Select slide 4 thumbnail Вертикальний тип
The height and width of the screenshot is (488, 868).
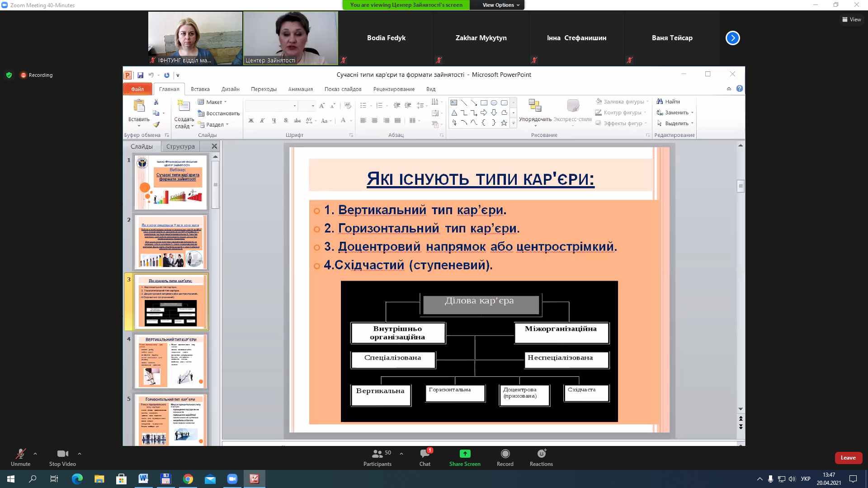coord(171,361)
